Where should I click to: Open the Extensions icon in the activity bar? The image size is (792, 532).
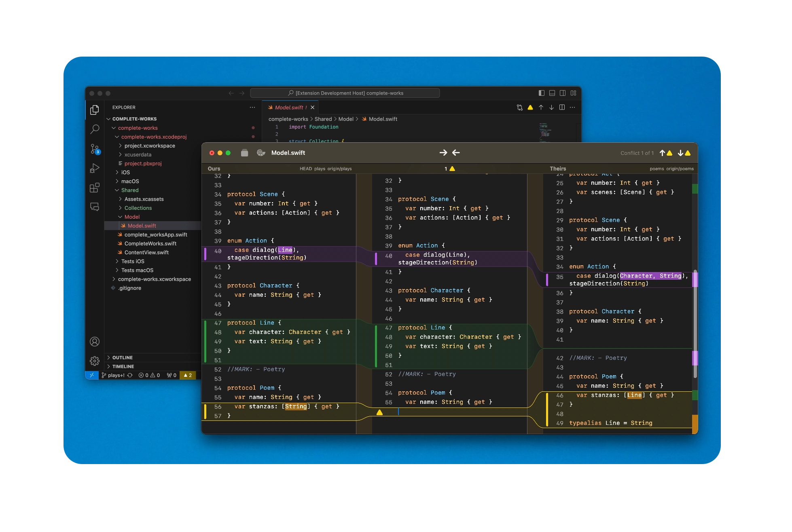[x=95, y=188]
